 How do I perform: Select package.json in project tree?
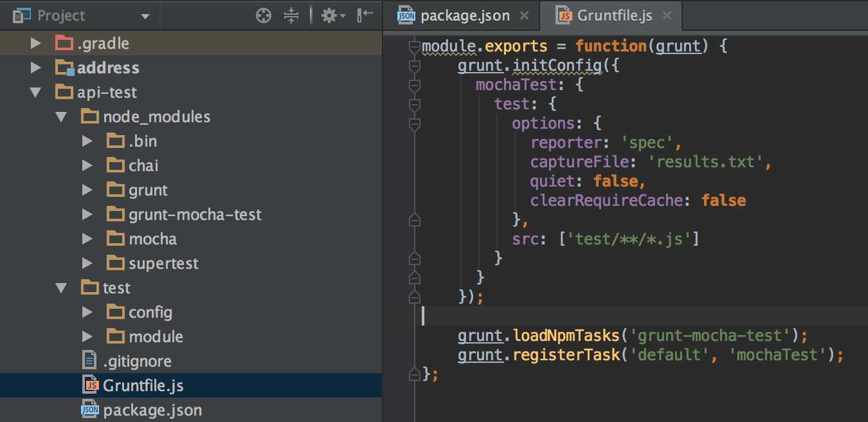152,410
